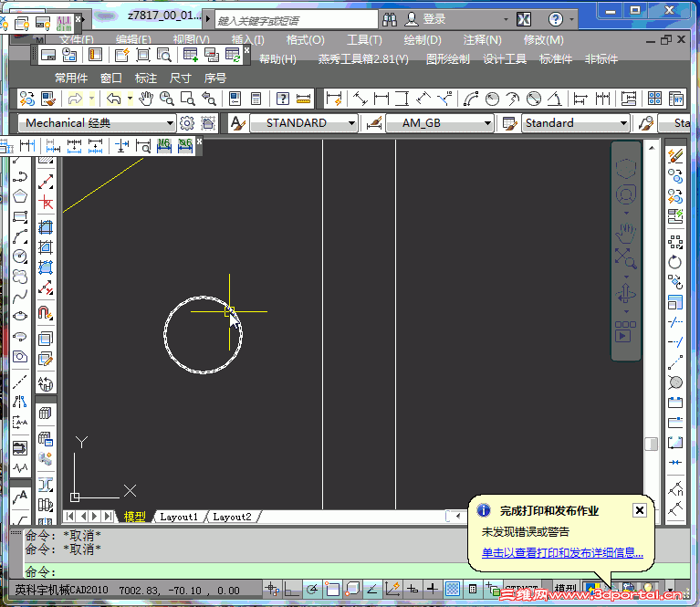Click the Workspace Settings gear icon
Viewport: 700px width, 607px height.
click(x=187, y=123)
